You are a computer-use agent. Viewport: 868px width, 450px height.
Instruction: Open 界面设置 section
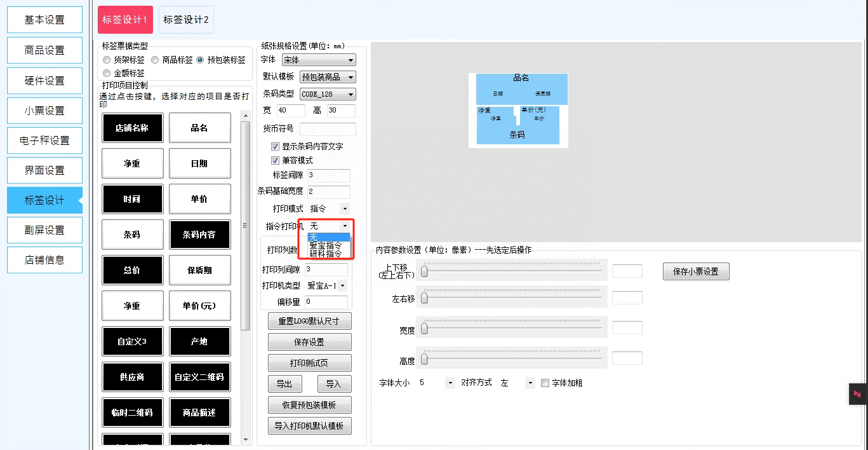click(44, 170)
